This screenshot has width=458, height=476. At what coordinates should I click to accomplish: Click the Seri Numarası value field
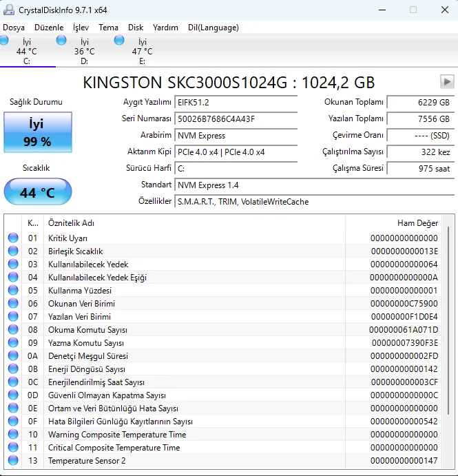tap(236, 118)
